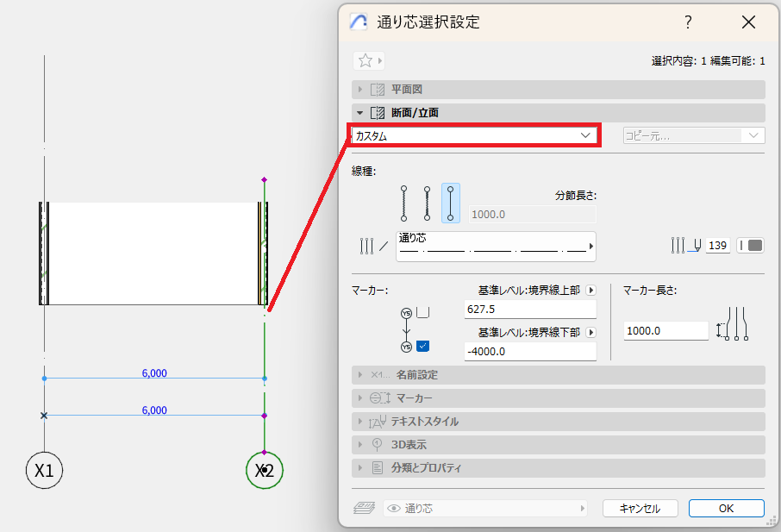Toggle the checked lower marker checkbox

(x=423, y=346)
